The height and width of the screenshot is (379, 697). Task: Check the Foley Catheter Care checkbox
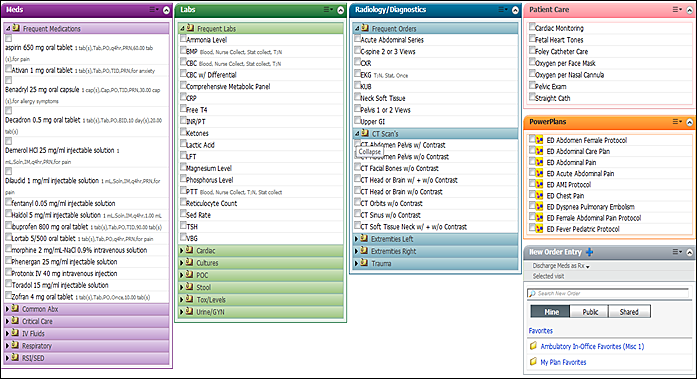coord(532,51)
